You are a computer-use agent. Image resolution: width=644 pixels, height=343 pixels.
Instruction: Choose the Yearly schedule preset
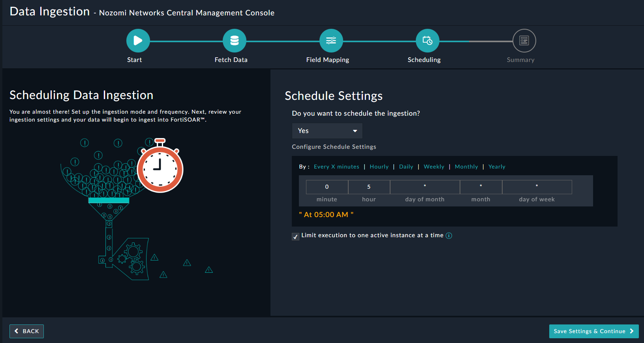click(497, 167)
